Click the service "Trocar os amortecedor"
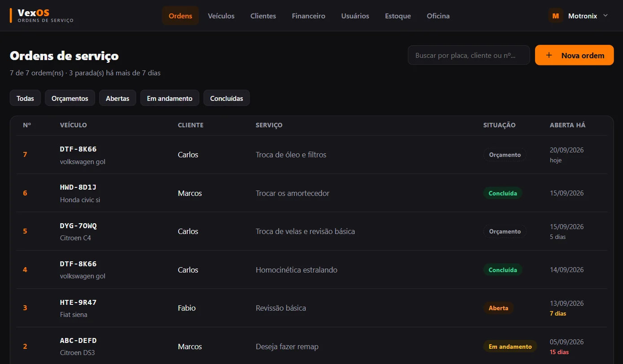This screenshot has height=364, width=623. coord(293,193)
